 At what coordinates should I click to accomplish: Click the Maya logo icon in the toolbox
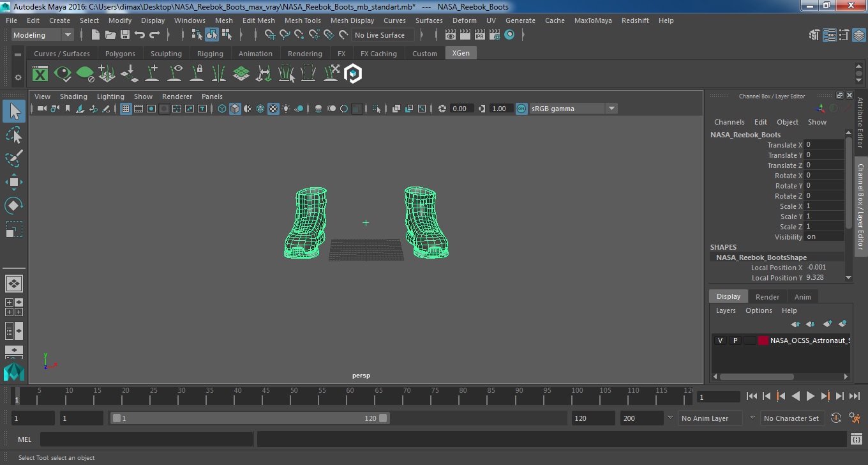click(14, 372)
